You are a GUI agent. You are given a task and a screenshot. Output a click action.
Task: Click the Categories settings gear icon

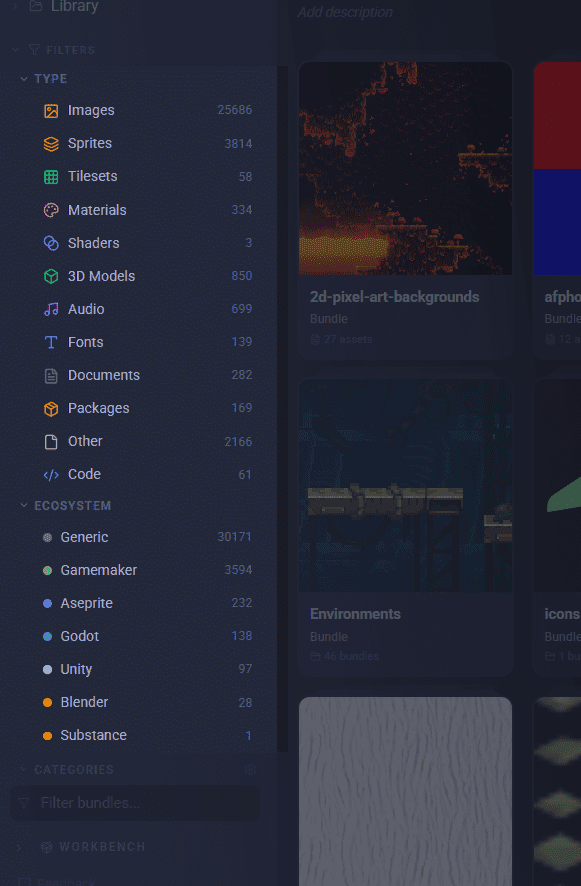(250, 770)
